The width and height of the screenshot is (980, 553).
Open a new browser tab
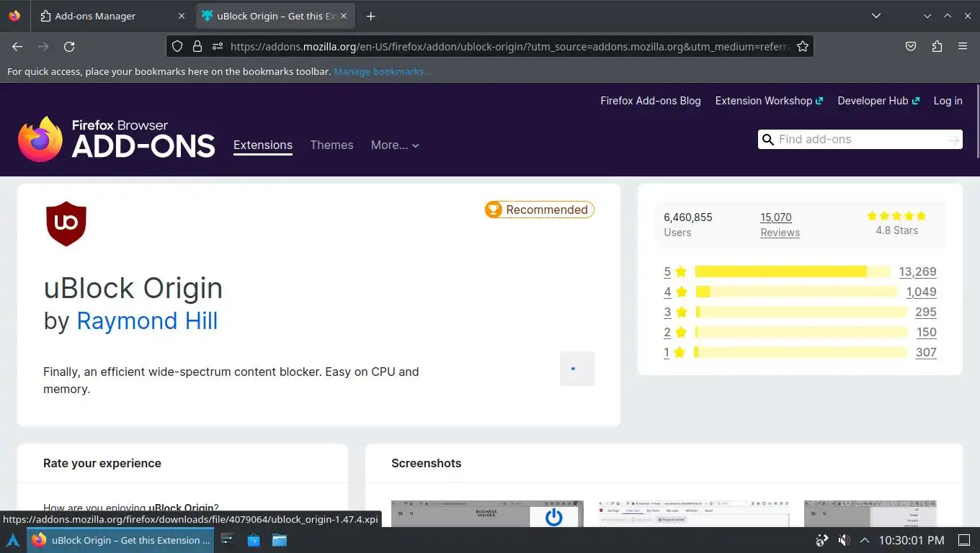[370, 16]
